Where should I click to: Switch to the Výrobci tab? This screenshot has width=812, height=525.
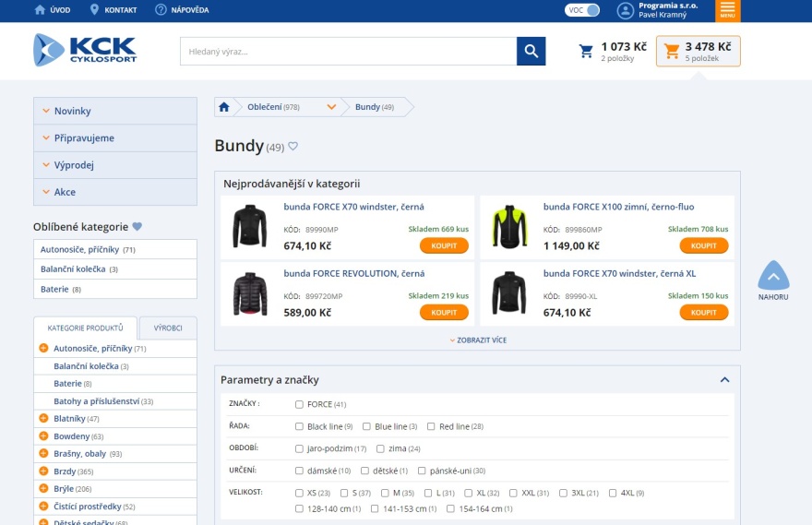click(168, 328)
